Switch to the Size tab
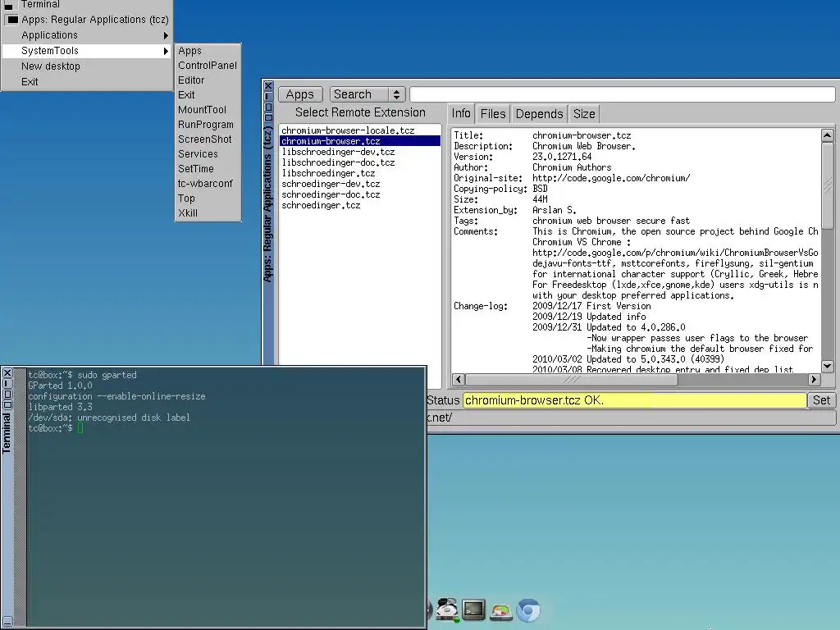 click(x=584, y=113)
